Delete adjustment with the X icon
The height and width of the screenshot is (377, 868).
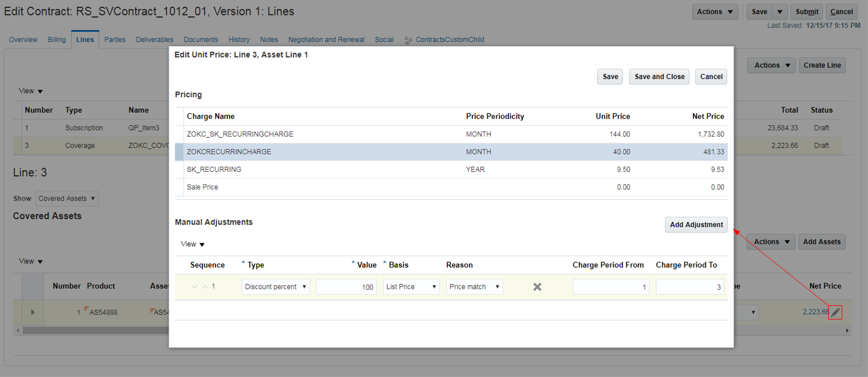(537, 287)
